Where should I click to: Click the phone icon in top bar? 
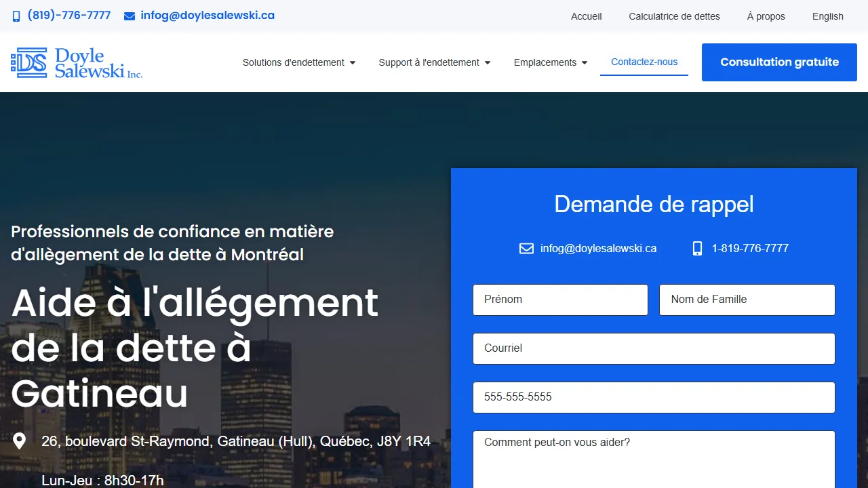click(16, 16)
